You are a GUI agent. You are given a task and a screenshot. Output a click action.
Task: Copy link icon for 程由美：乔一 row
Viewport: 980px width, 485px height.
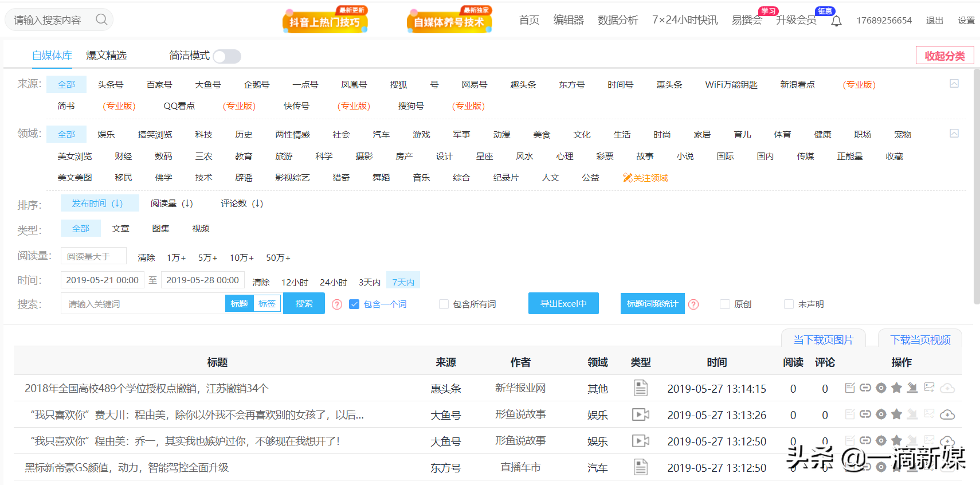pos(865,440)
